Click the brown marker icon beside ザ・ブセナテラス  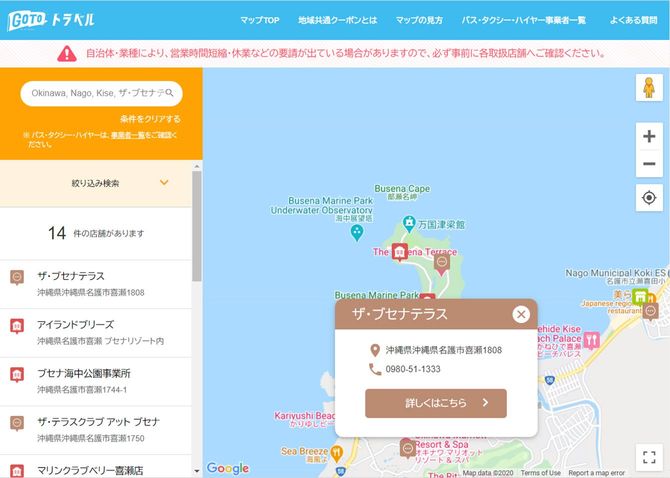[17, 278]
